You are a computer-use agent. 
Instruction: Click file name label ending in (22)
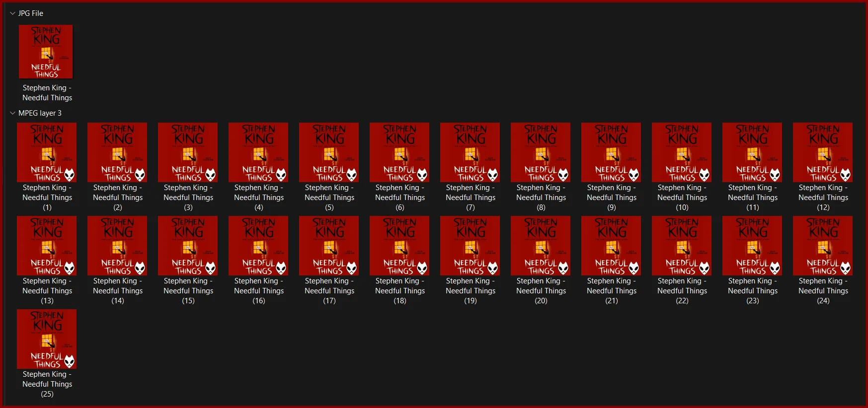pos(682,291)
